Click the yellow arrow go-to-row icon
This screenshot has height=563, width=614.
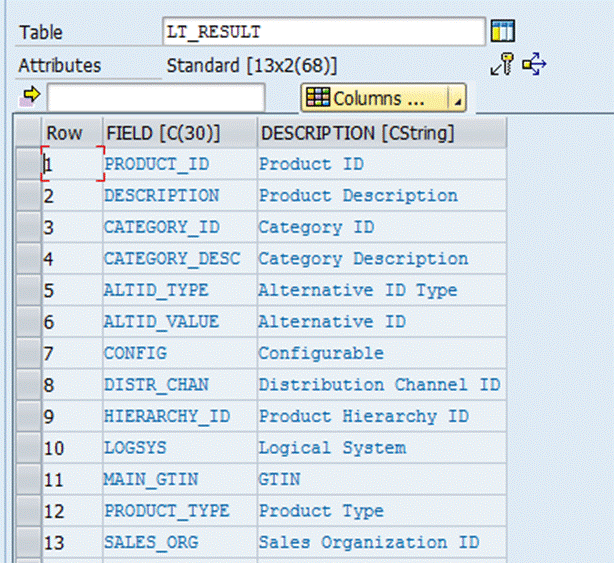click(x=30, y=97)
